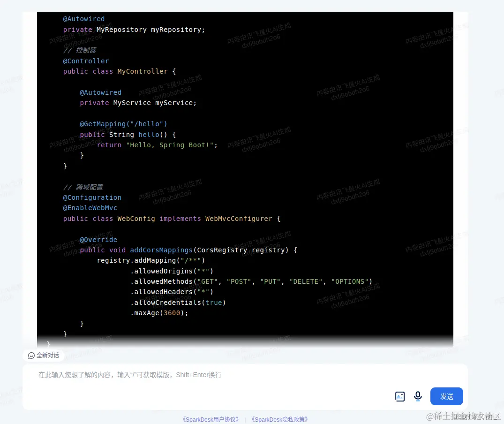Click the .allowedOrigins("*") line

pyautogui.click(x=172, y=271)
